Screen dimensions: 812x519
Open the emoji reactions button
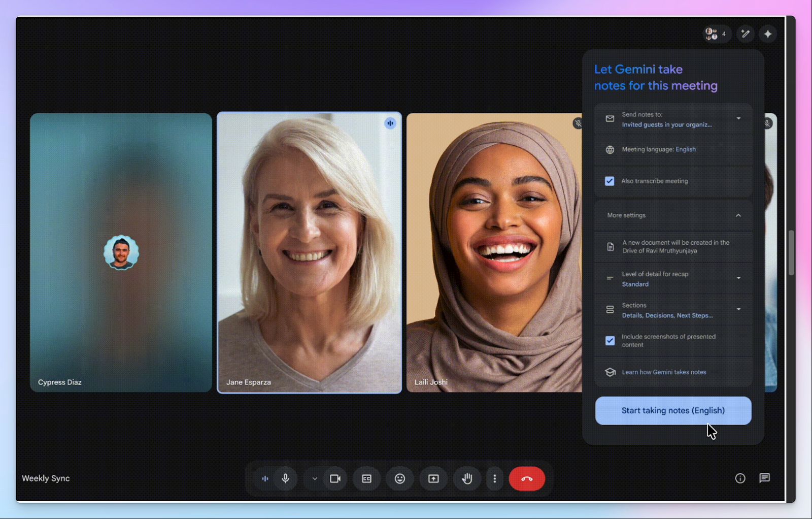(400, 478)
